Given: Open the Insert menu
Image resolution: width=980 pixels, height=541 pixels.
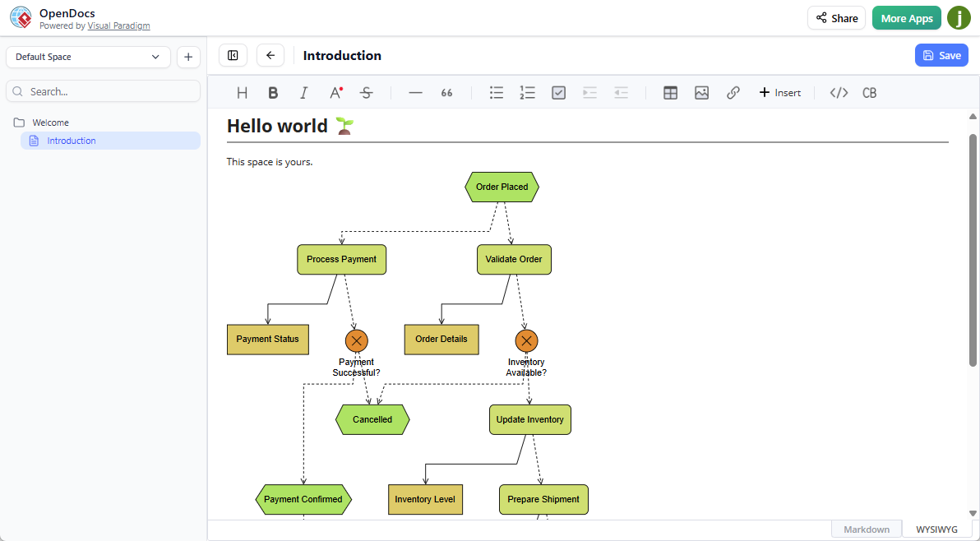Looking at the screenshot, I should click(x=779, y=92).
